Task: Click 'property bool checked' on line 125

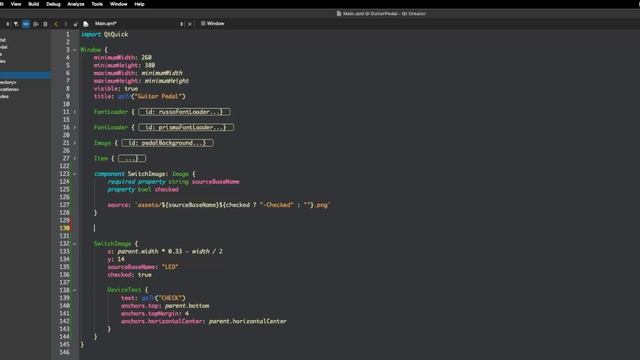Action: point(143,189)
